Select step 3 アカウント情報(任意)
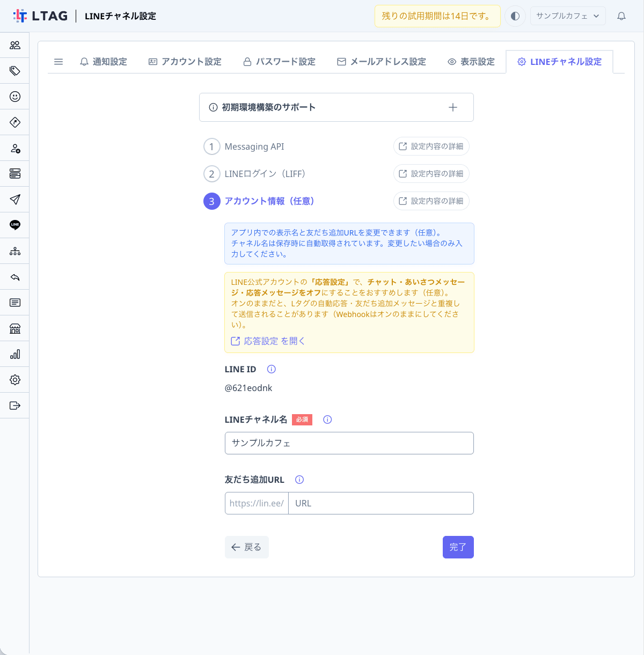 pos(259,201)
